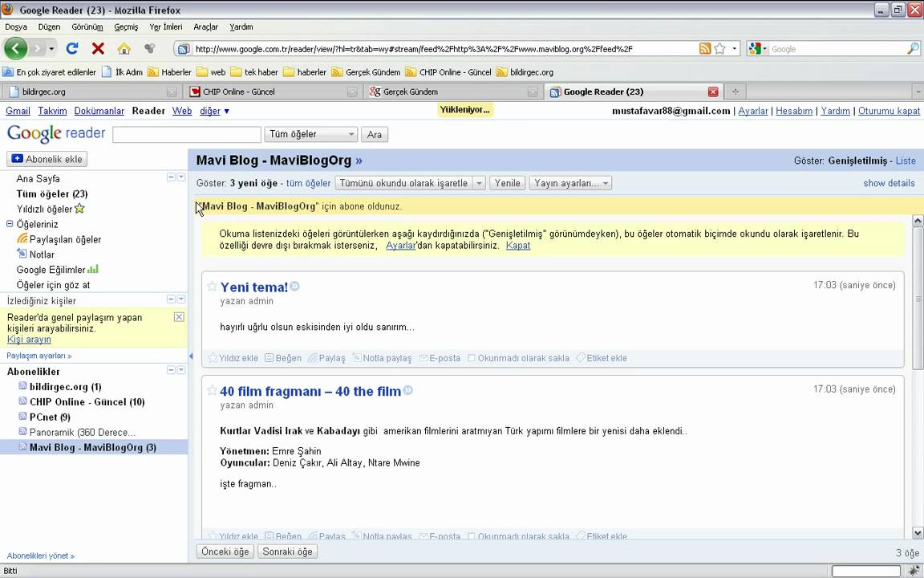Image resolution: width=924 pixels, height=578 pixels.
Task: Select CHIP Online - Güncel subscription
Action: 81,401
